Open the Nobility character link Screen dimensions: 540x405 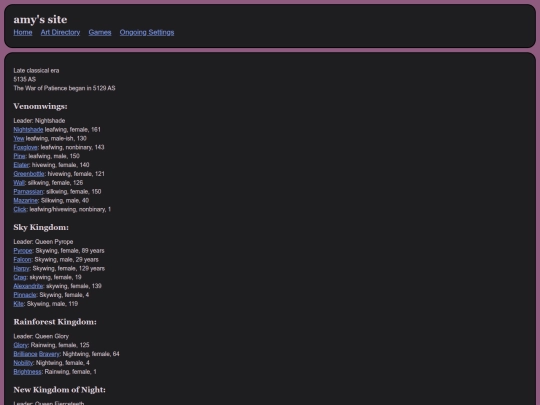pos(23,363)
